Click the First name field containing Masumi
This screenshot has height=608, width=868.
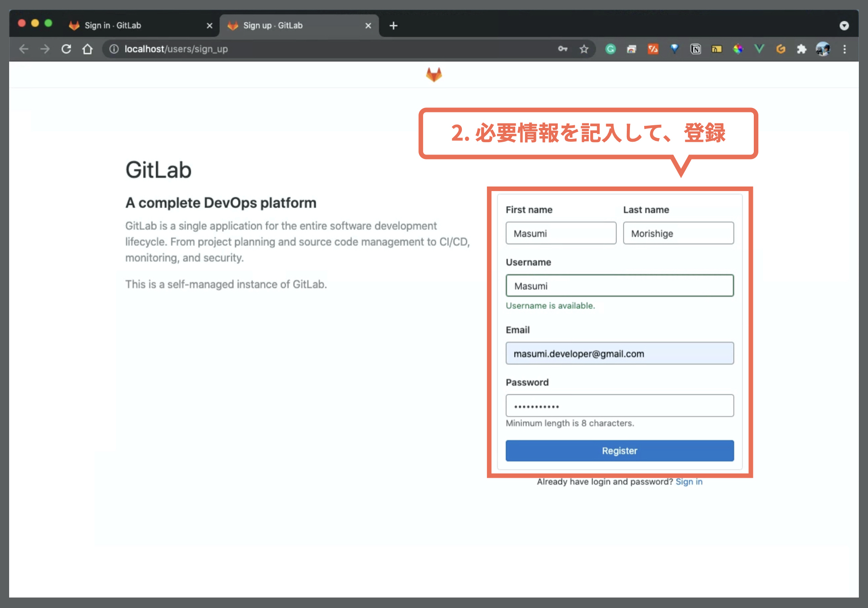[x=561, y=233]
